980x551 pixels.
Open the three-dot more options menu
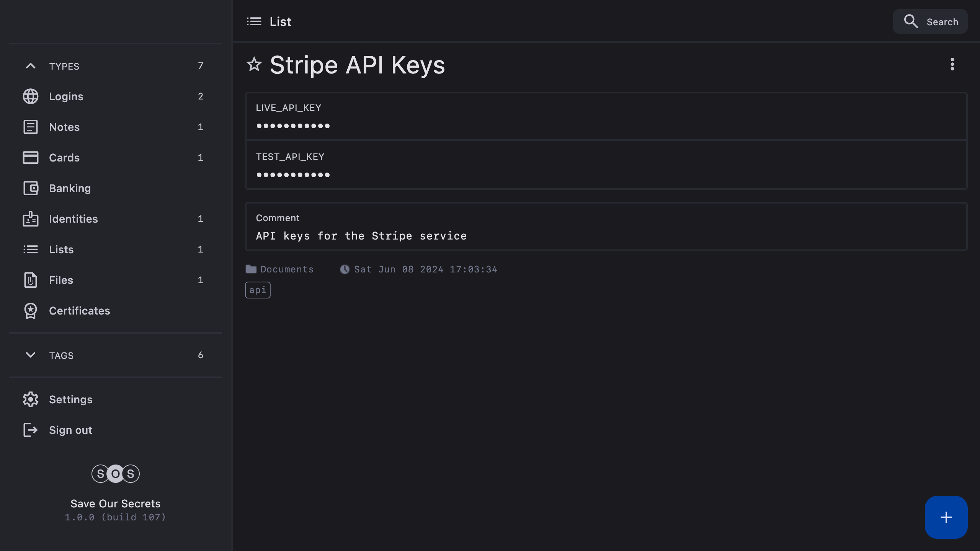tap(952, 64)
